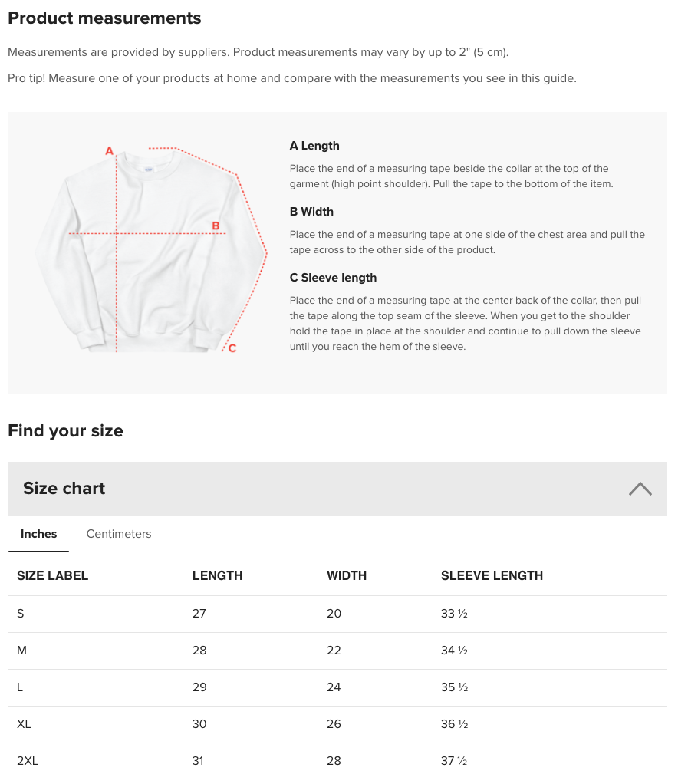Switch to the Centimeters tab
The width and height of the screenshot is (678, 784).
[x=119, y=534]
